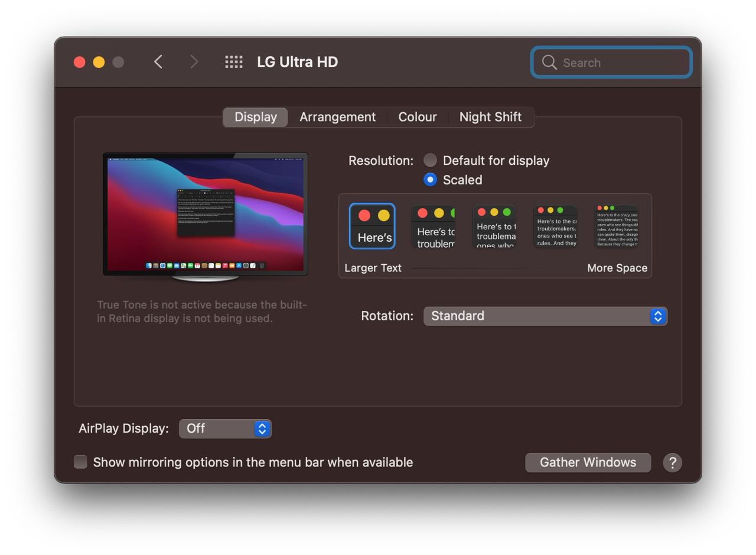Image resolution: width=756 pixels, height=555 pixels.
Task: Enable Show mirroring options checkbox
Action: point(80,462)
